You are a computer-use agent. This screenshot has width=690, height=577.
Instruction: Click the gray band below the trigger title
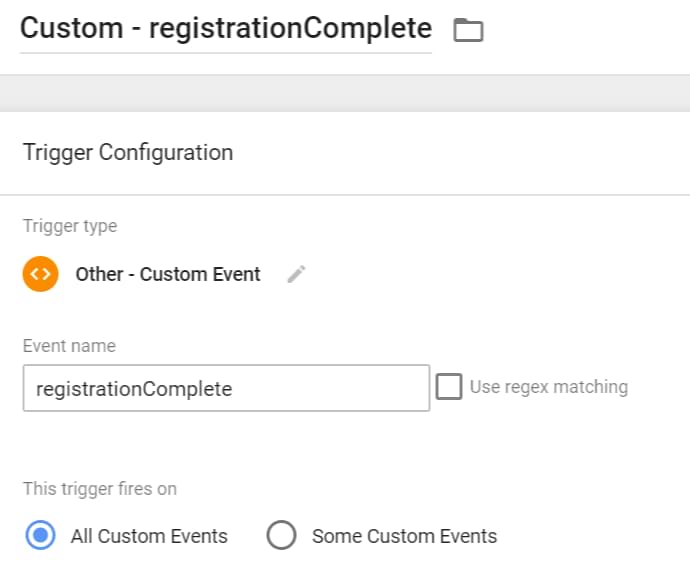[x=345, y=93]
